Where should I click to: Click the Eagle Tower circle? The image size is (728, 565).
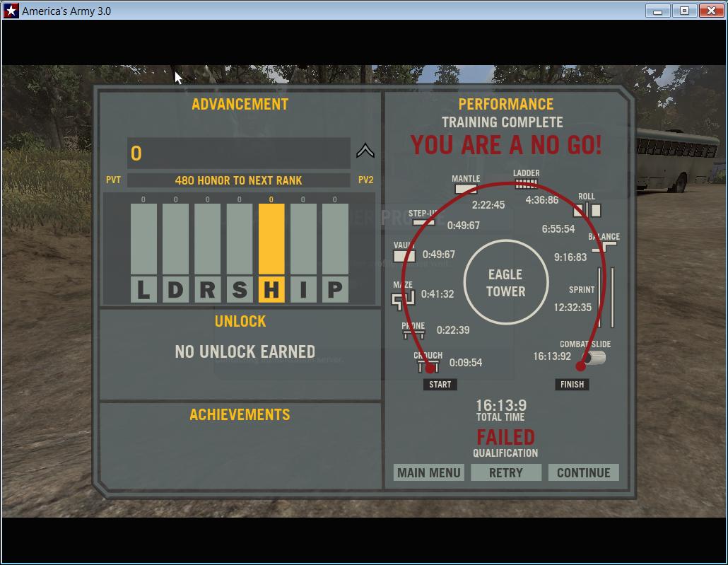click(x=506, y=282)
